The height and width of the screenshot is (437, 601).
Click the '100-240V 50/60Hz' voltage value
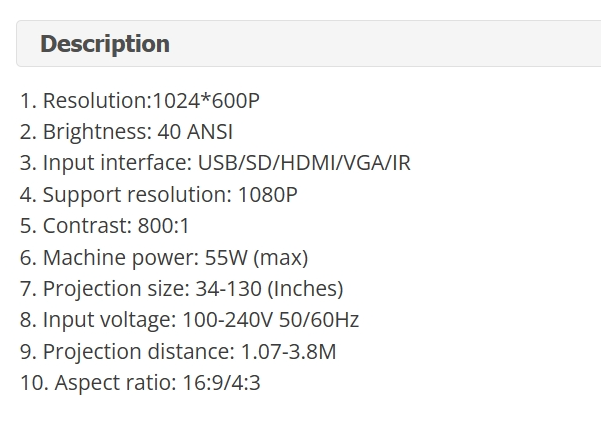pos(270,320)
